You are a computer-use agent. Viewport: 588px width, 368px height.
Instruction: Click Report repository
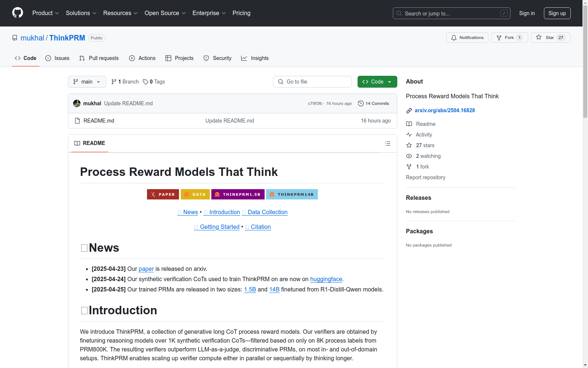(x=426, y=177)
